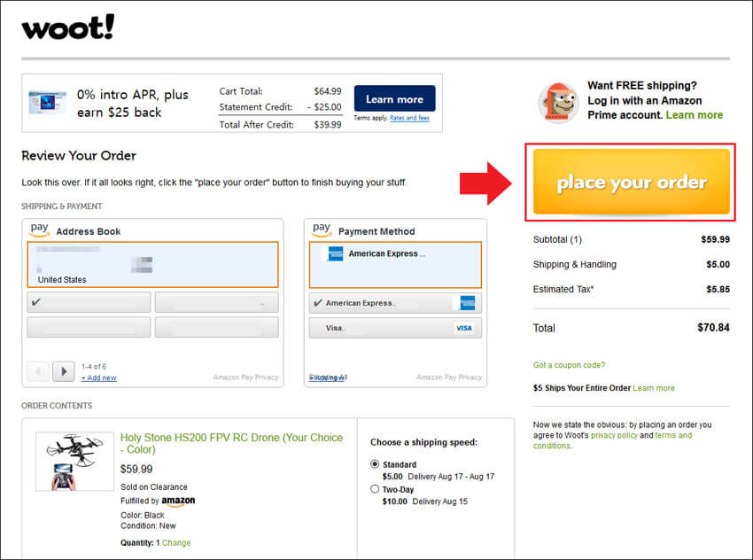Click Amazon Pay Privacy in Payment Method
This screenshot has height=560, width=753.
449,377
